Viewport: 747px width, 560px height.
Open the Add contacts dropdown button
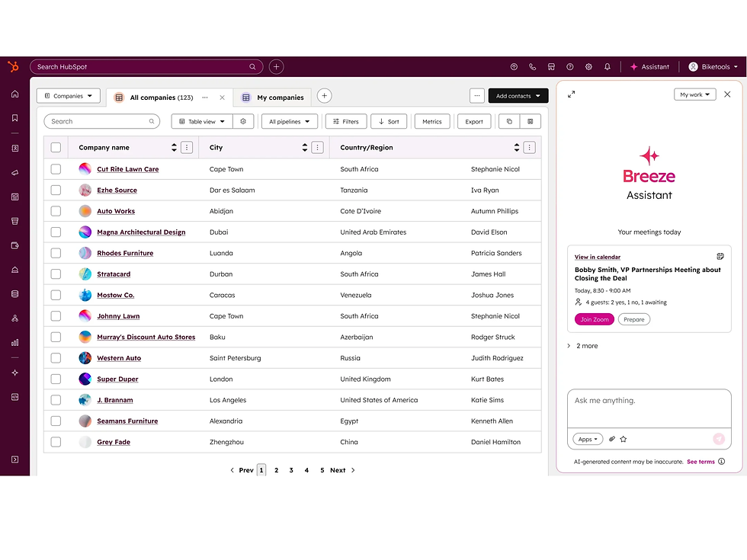pos(518,96)
